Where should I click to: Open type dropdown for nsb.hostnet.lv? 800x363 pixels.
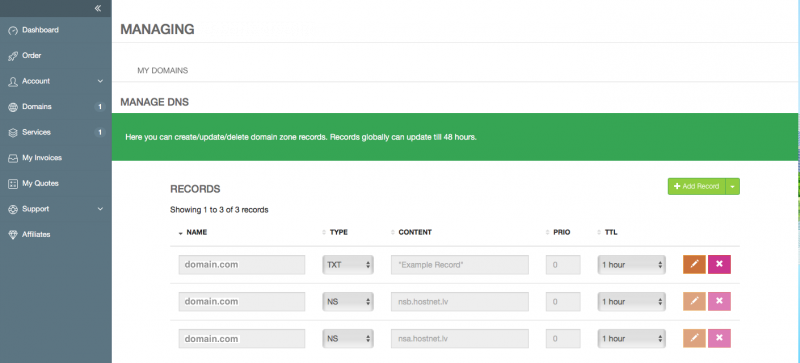coord(347,302)
